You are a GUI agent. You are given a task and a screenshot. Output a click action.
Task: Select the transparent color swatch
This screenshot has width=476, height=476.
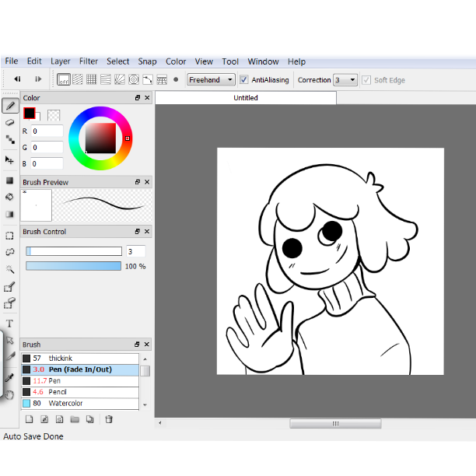(x=54, y=115)
